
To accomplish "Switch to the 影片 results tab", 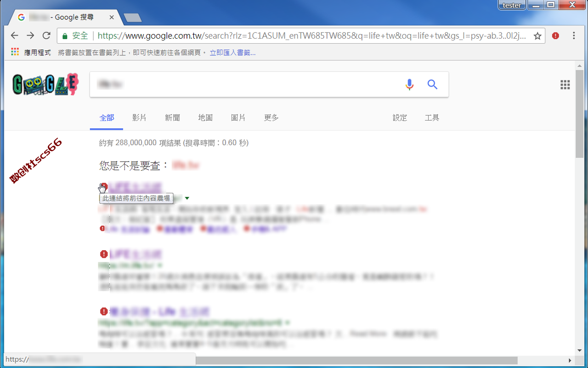I will 139,118.
